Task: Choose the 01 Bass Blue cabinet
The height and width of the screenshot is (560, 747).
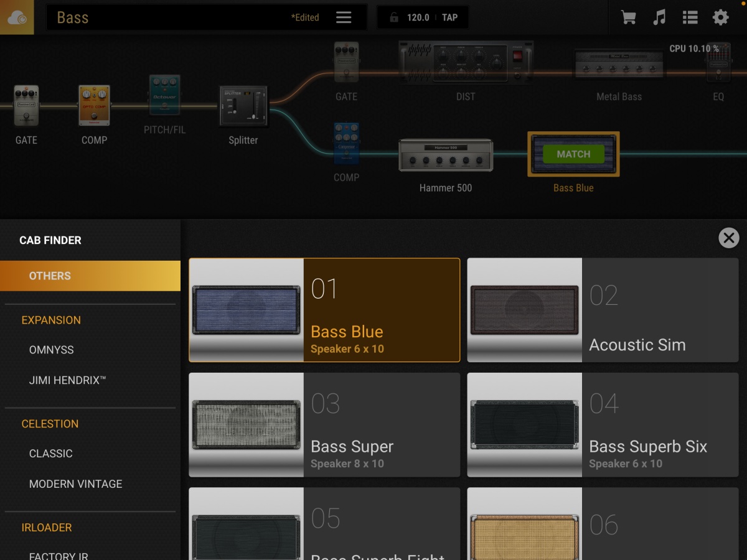Action: (324, 310)
